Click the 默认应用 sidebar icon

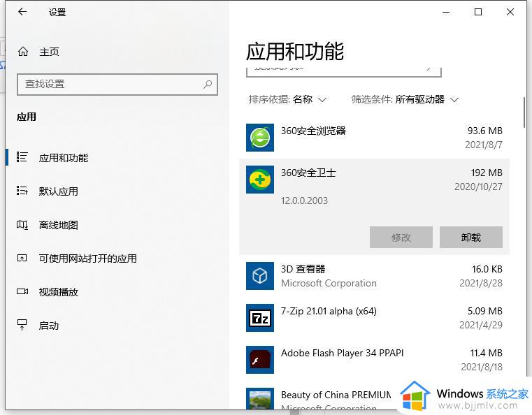tap(22, 191)
